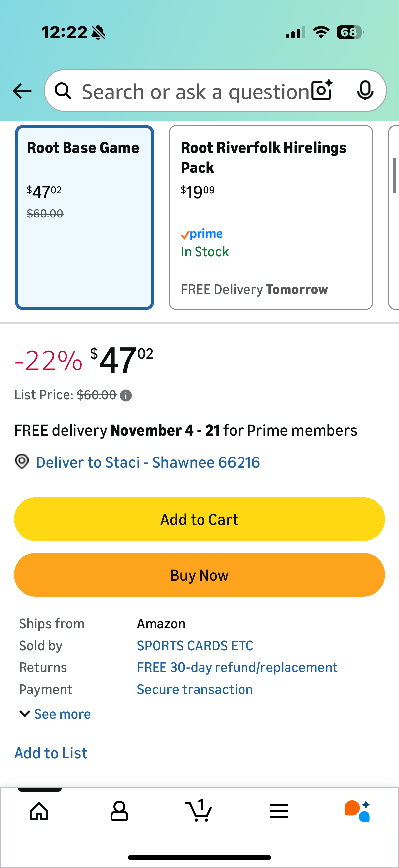Open the Rufus AI assistant icon
Image resolution: width=399 pixels, height=868 pixels.
[x=358, y=811]
